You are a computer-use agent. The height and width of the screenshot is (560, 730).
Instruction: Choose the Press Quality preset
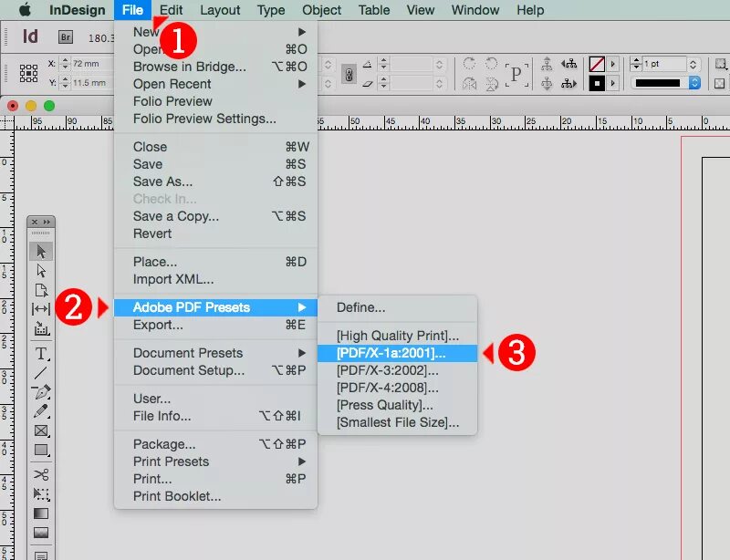[x=397, y=405]
